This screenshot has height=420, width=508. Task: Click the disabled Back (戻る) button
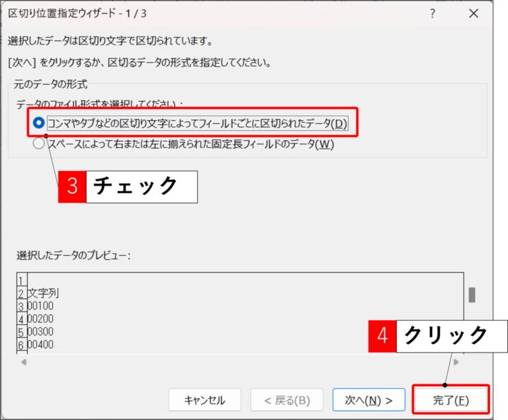coord(287,400)
